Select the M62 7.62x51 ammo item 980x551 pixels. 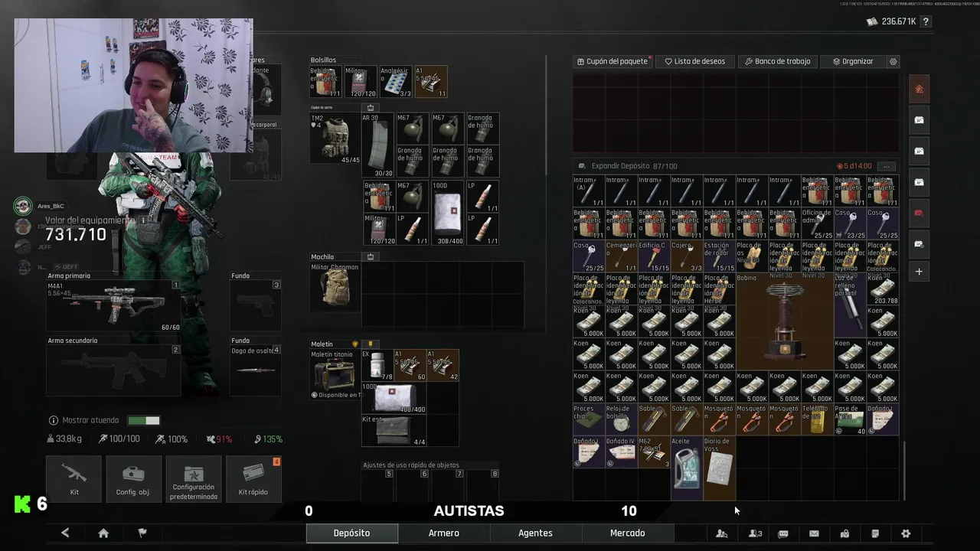[x=654, y=452]
